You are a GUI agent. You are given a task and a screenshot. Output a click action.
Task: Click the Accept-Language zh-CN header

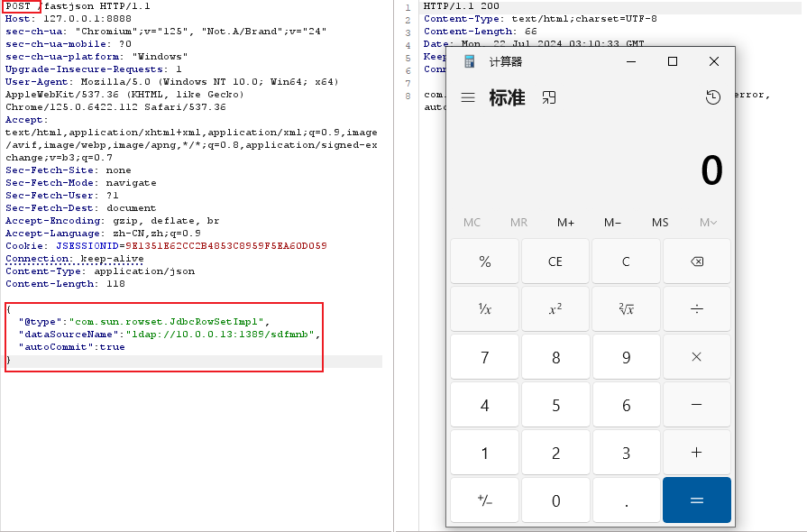tap(103, 234)
